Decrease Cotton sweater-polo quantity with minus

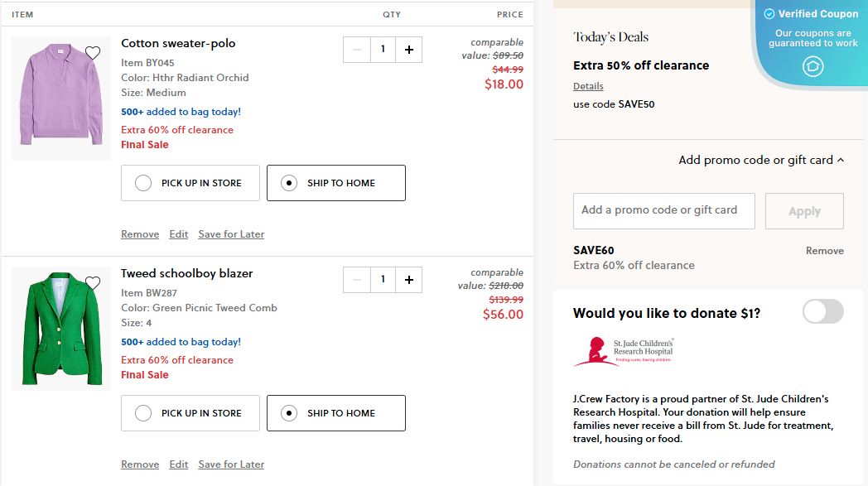coord(357,50)
